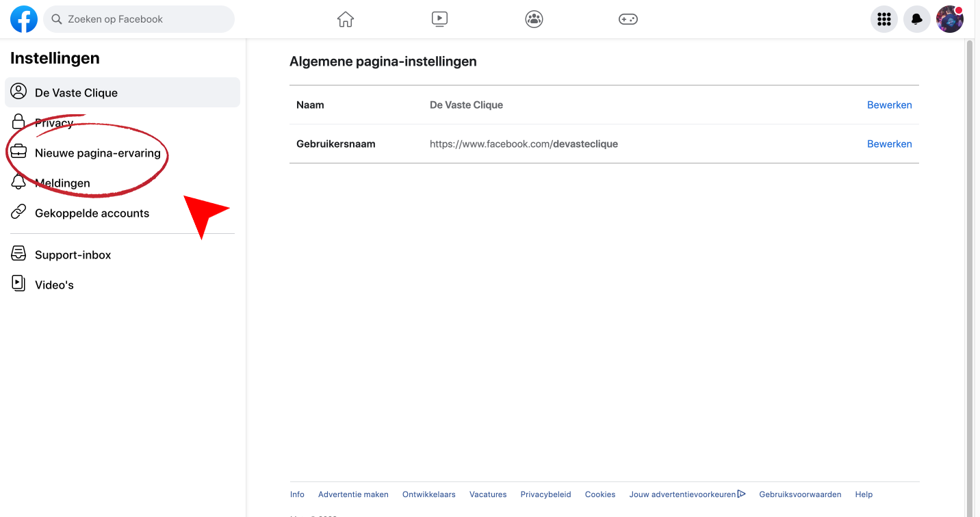Click the bell icon beside Meldingen

18,182
